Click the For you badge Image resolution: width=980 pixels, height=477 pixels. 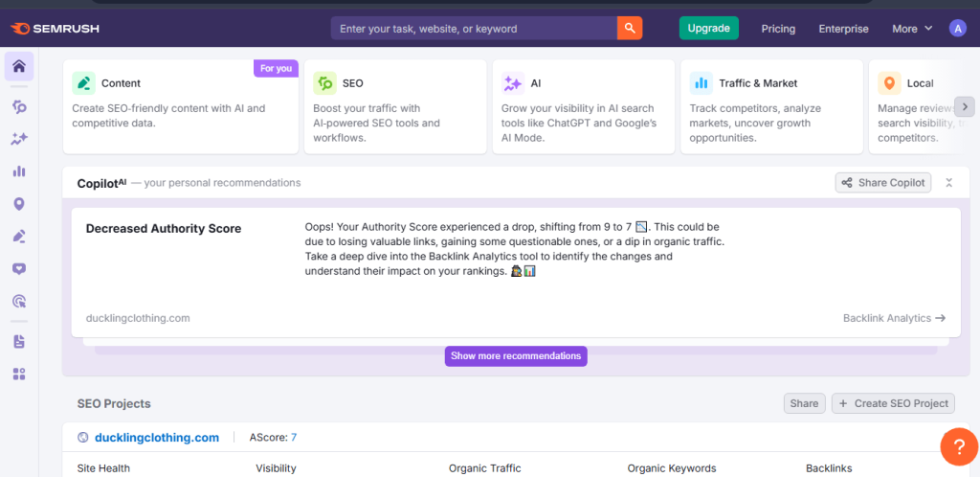[277, 68]
